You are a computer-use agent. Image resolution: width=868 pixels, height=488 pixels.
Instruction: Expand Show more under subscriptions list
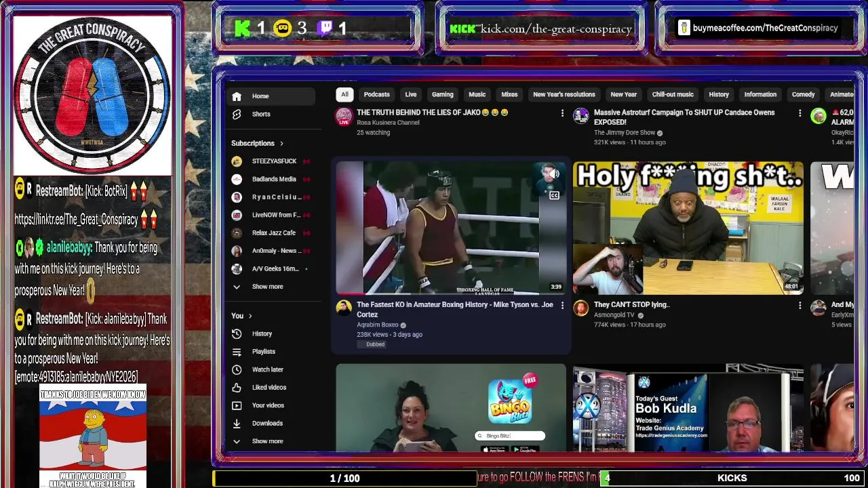click(267, 287)
